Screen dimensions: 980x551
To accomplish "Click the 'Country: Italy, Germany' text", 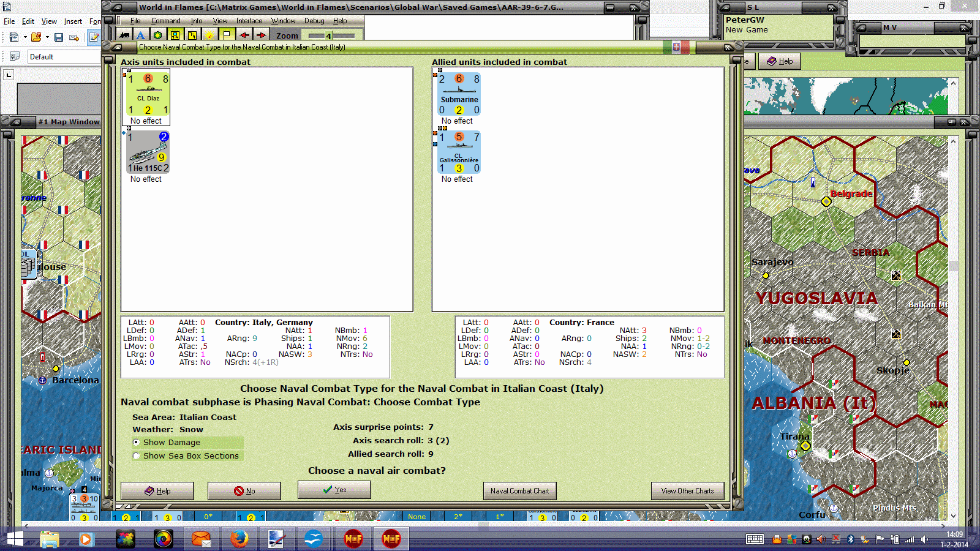I will (x=264, y=322).
